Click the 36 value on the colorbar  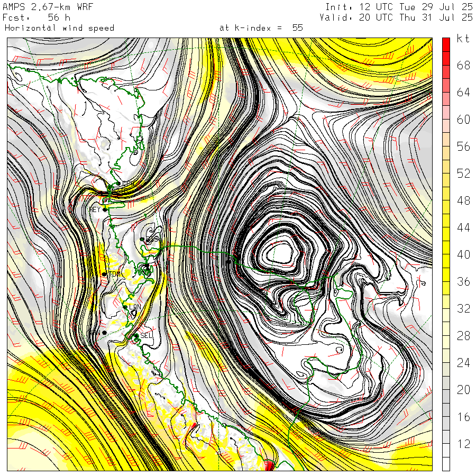click(x=463, y=282)
